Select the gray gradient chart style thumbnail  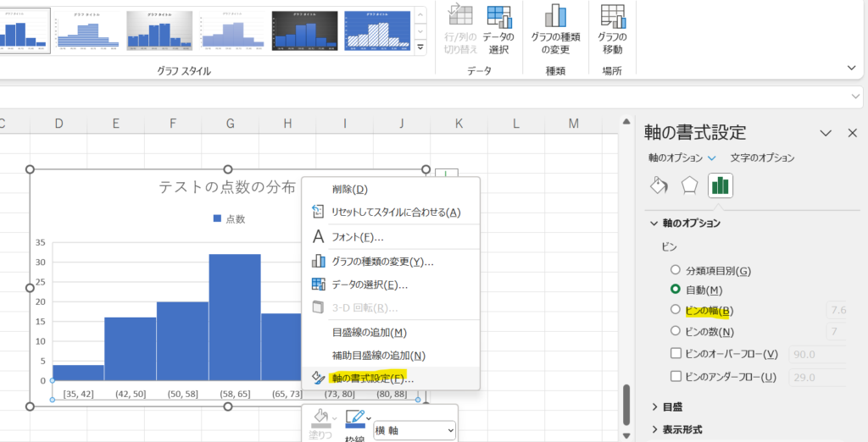[159, 31]
